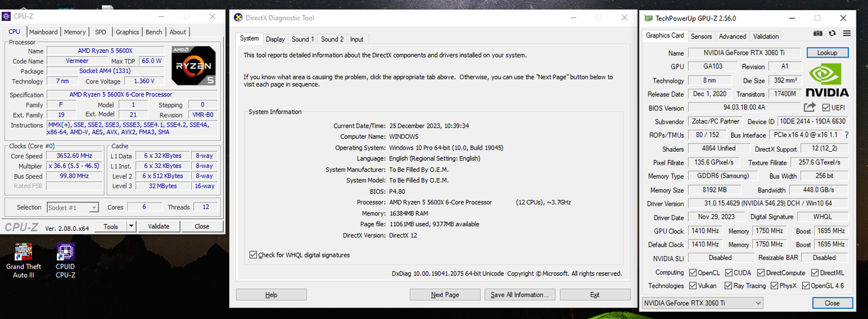Uncheck Check for WHQL digital signatures

(x=253, y=255)
